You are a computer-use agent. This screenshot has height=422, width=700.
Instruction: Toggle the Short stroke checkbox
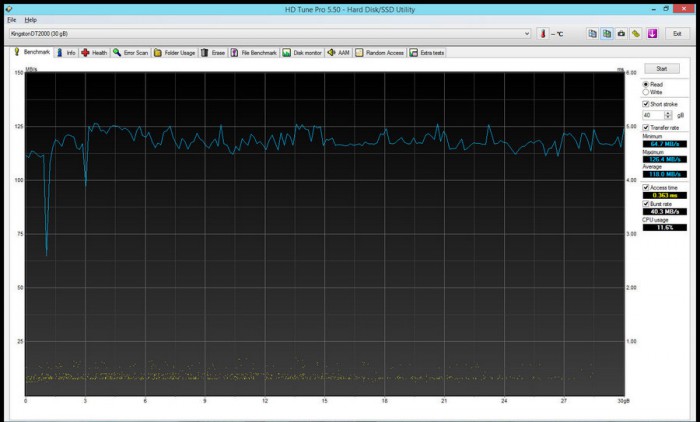(x=646, y=104)
